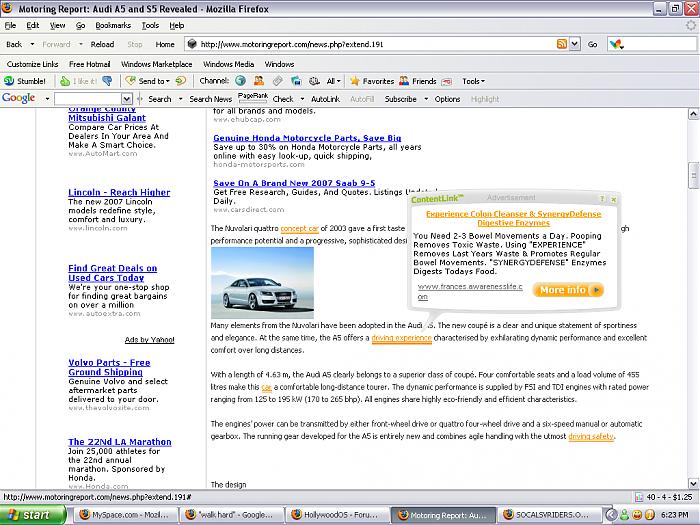The width and height of the screenshot is (700, 525).
Task: Select the globe channel icon
Action: (240, 81)
